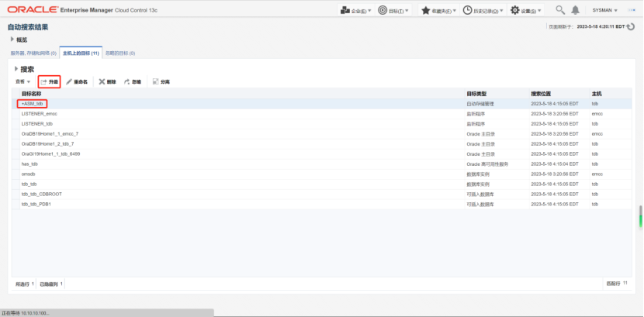Select the tdb_tdb_CDBROOT row
644x317 pixels.
click(x=321, y=194)
